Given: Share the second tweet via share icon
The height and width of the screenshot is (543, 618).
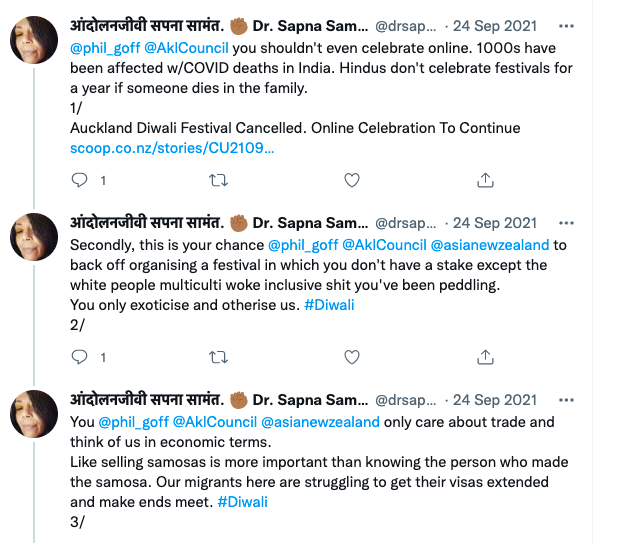Looking at the screenshot, I should pyautogui.click(x=485, y=356).
